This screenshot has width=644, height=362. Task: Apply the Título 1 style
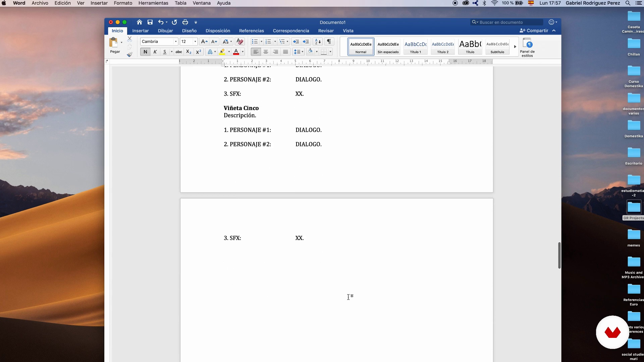pyautogui.click(x=416, y=47)
